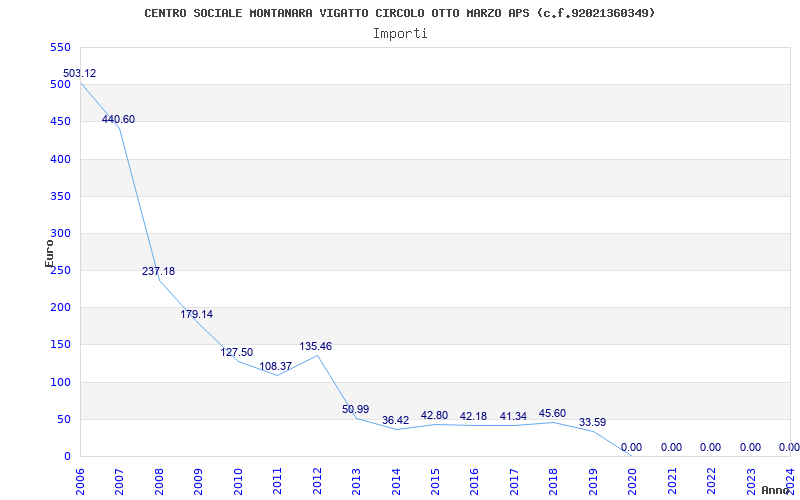
Task: Click the x-axis year 2019
Action: pyautogui.click(x=593, y=481)
